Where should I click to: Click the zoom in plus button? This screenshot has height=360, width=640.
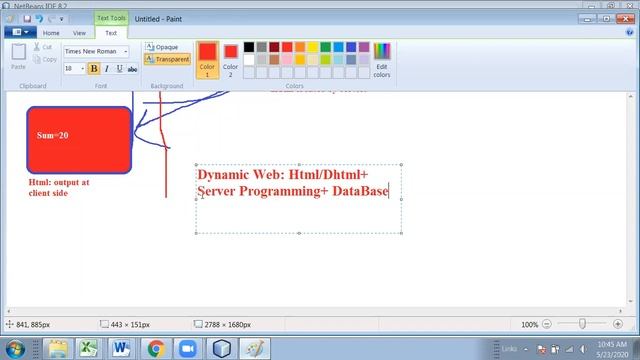618,324
